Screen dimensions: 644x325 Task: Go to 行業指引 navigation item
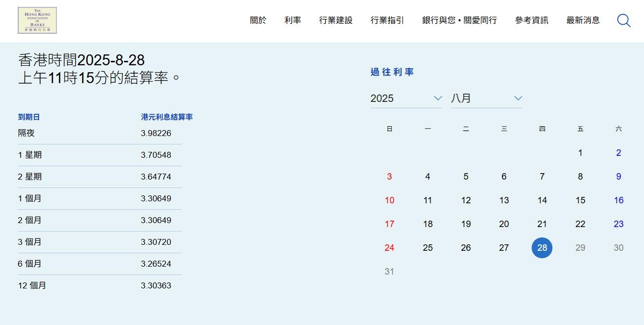(x=387, y=20)
